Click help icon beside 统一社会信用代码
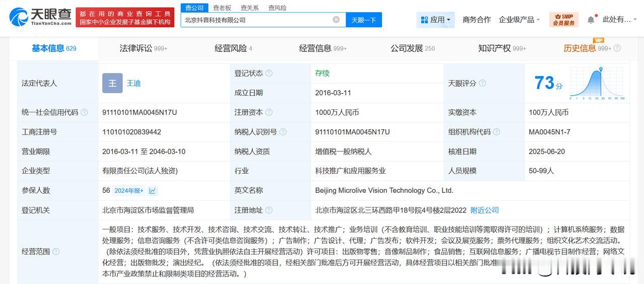Image resolution: width=644 pixels, height=284 pixels. tap(84, 112)
